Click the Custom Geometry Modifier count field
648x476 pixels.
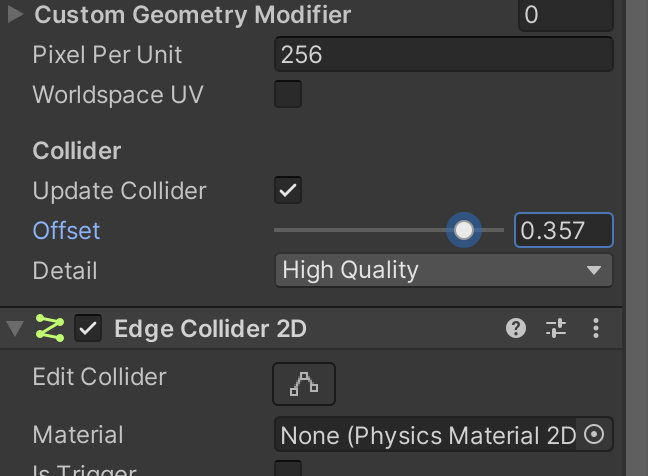point(566,15)
